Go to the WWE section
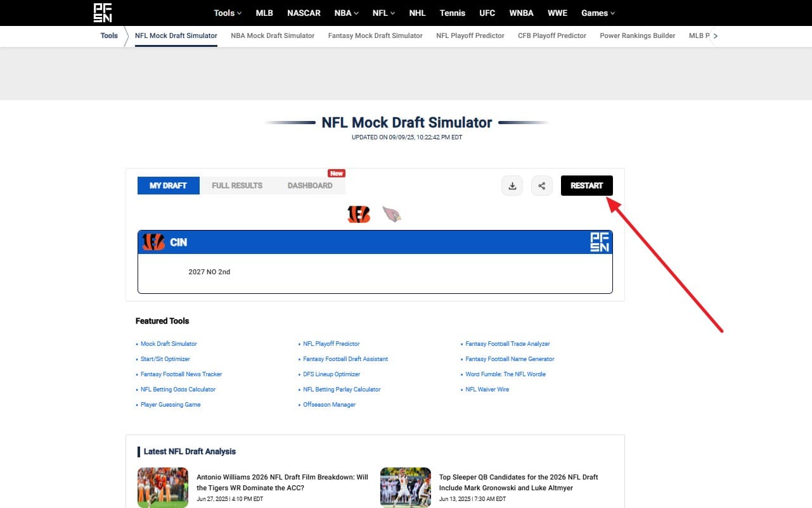The width and height of the screenshot is (812, 508). pos(557,13)
